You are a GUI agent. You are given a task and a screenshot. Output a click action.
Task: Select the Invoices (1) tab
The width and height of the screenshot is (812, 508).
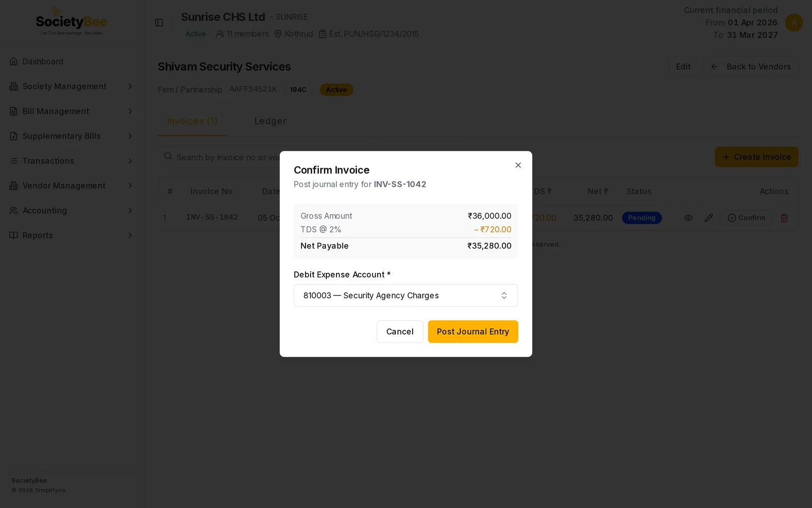(192, 121)
